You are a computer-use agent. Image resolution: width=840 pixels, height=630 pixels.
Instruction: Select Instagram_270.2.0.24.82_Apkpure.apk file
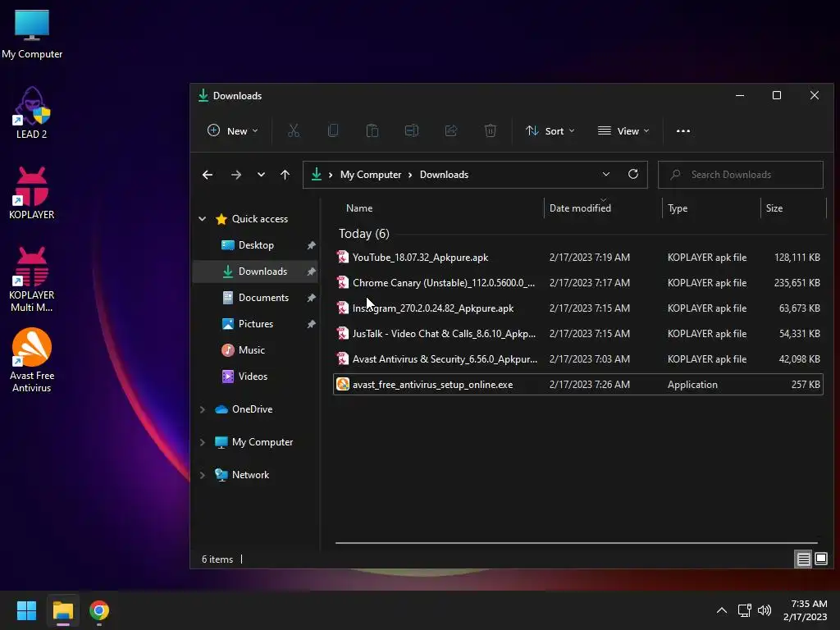pyautogui.click(x=578, y=308)
